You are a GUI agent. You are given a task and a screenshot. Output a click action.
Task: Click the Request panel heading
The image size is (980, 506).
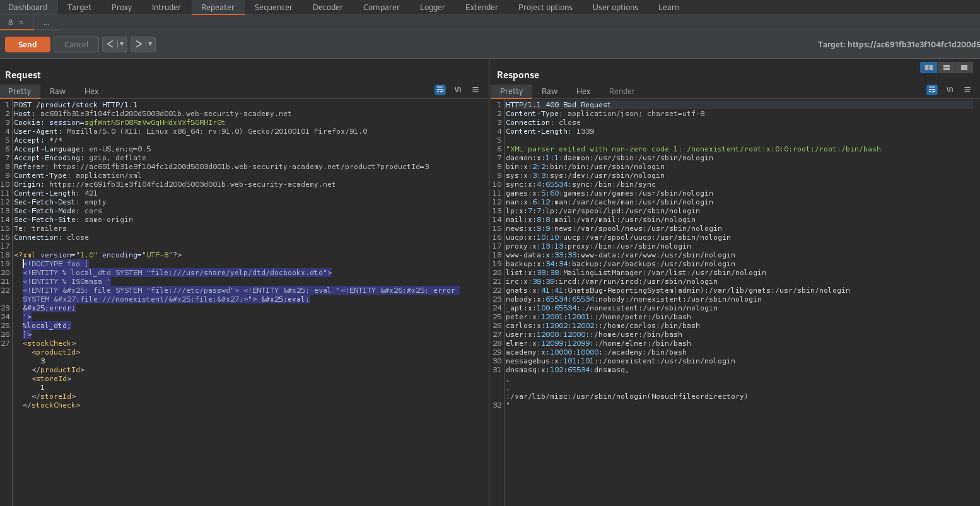coord(23,74)
